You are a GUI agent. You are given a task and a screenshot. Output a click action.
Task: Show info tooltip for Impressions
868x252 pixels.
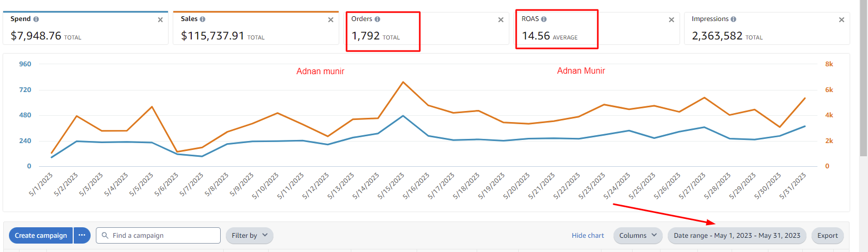pyautogui.click(x=734, y=19)
